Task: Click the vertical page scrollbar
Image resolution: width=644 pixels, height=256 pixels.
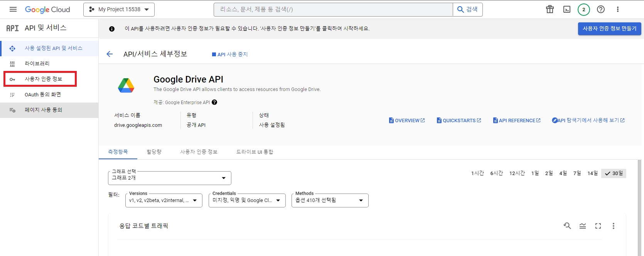Action: click(x=639, y=207)
